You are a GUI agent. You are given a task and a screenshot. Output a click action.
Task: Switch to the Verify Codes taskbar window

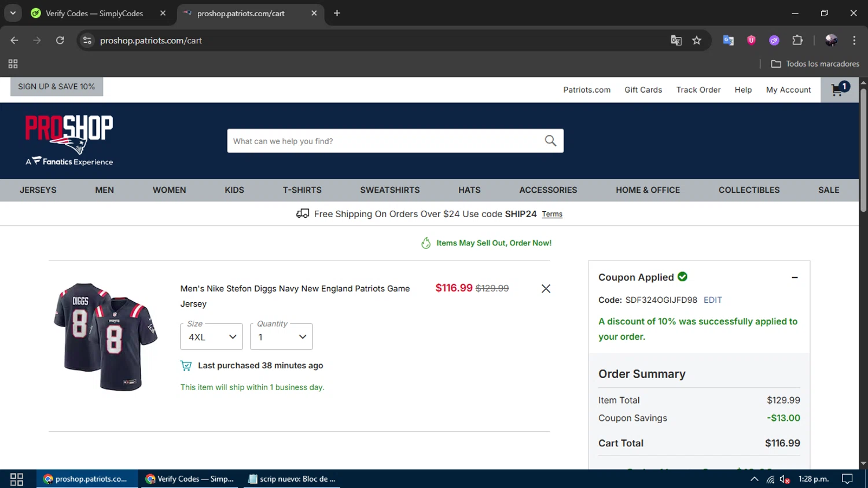tap(190, 479)
